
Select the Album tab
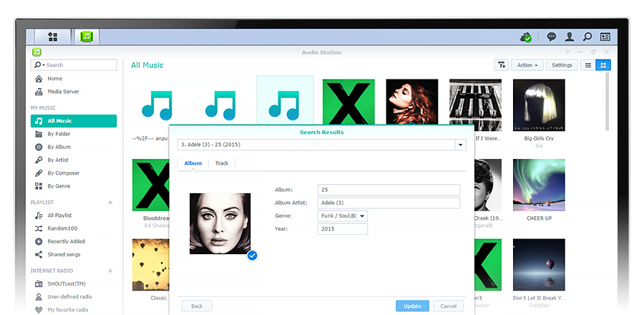[x=193, y=163]
